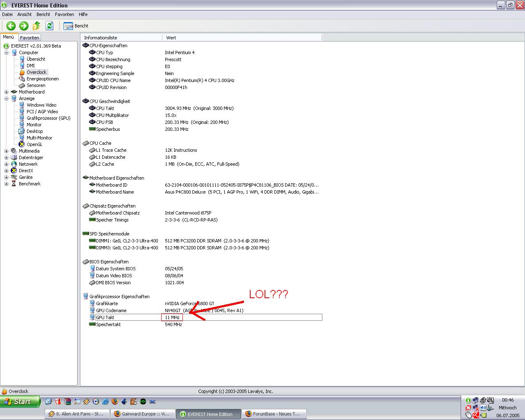The height and width of the screenshot is (420, 525).
Task: Switch to the Menü tab
Action: pos(9,37)
